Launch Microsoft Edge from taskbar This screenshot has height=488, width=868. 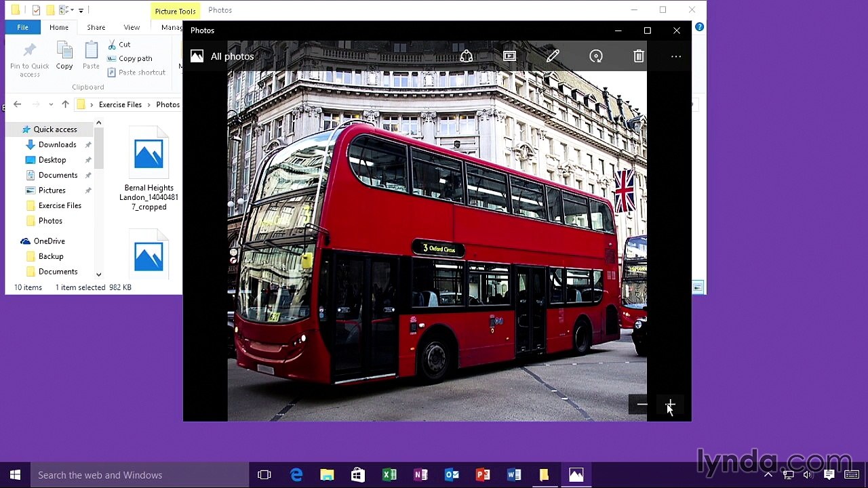click(x=296, y=475)
